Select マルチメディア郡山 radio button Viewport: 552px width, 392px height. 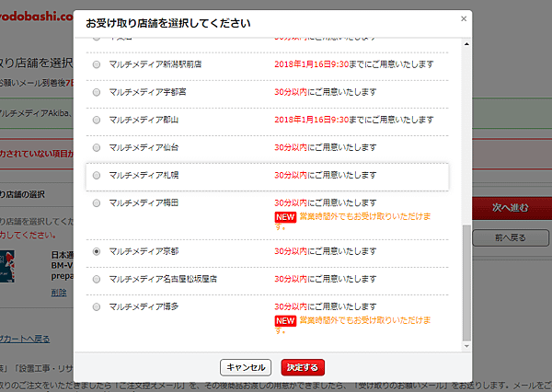coord(97,121)
